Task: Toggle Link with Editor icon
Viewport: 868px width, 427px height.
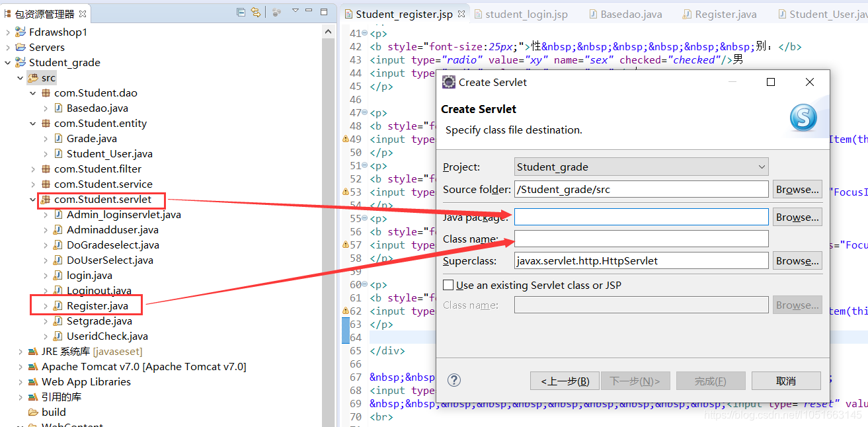Action: coord(256,12)
